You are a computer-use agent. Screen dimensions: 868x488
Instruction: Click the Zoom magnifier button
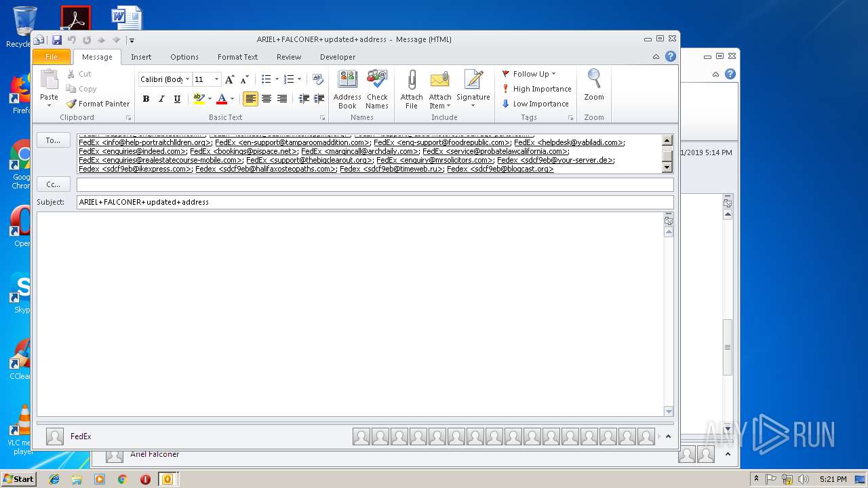[x=594, y=85]
